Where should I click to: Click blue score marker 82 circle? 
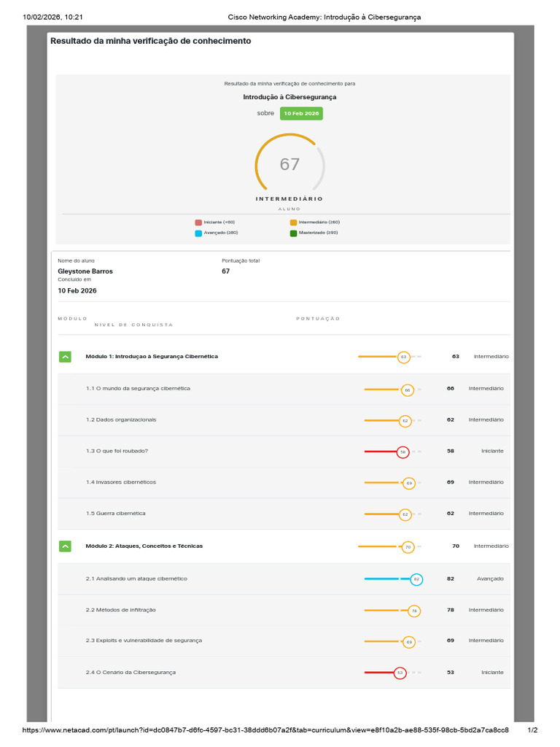(416, 579)
